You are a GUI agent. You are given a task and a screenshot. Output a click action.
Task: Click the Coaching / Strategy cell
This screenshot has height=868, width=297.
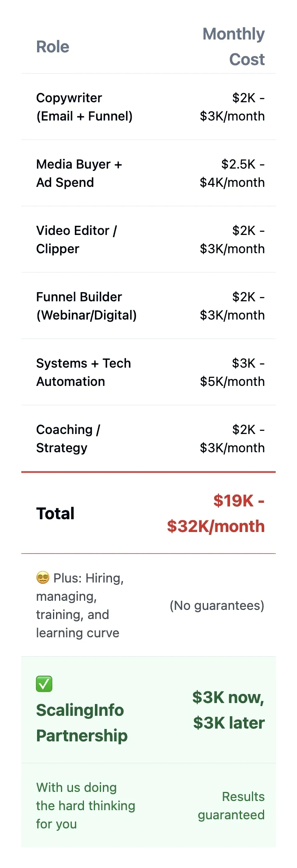click(68, 439)
